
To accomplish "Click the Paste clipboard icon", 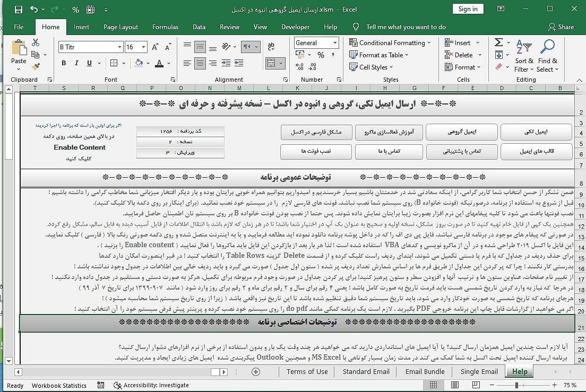I will [x=19, y=48].
